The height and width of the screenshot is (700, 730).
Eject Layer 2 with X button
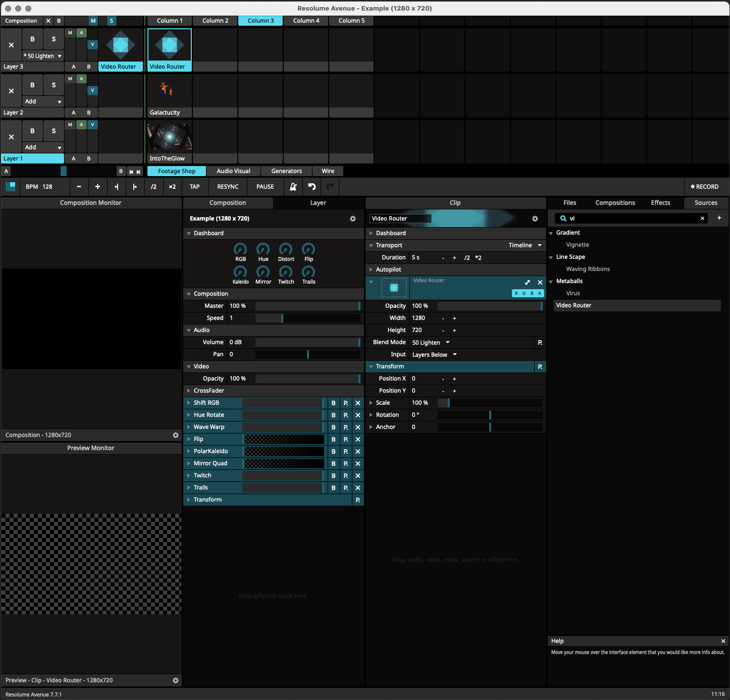point(11,91)
